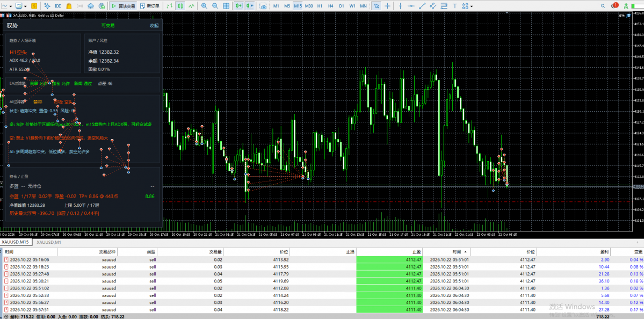Image resolution: width=644 pixels, height=319 pixels.
Task: Switch chart to candlestick style
Action: [x=180, y=6]
